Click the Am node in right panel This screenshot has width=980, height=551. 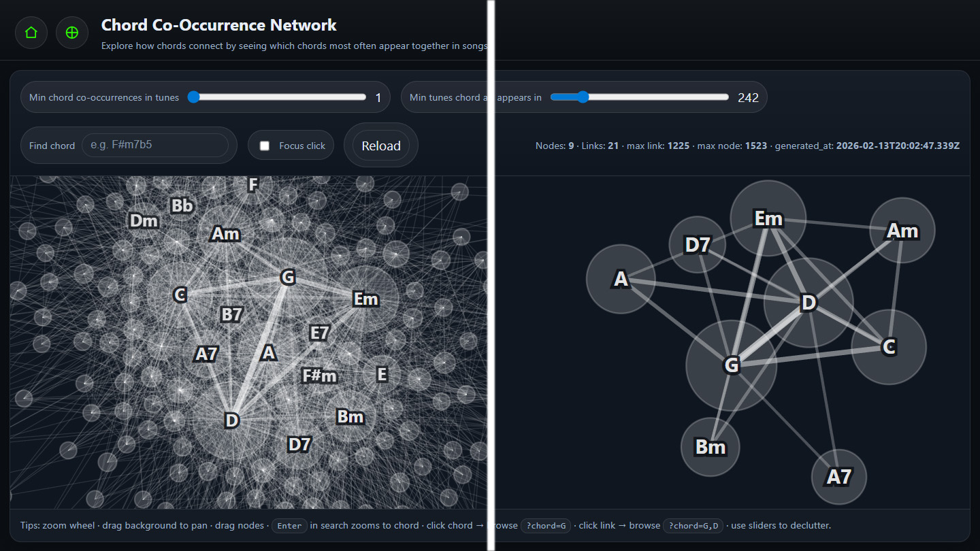[x=901, y=231]
